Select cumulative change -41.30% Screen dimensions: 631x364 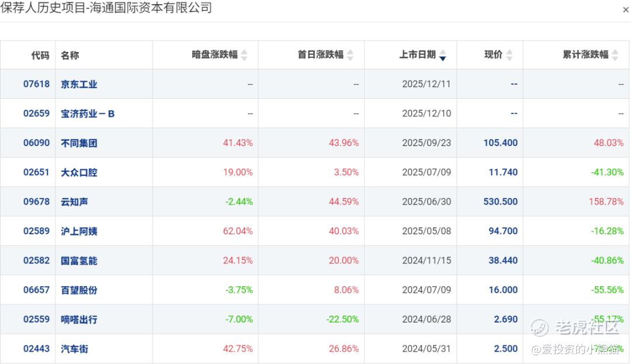(x=607, y=172)
